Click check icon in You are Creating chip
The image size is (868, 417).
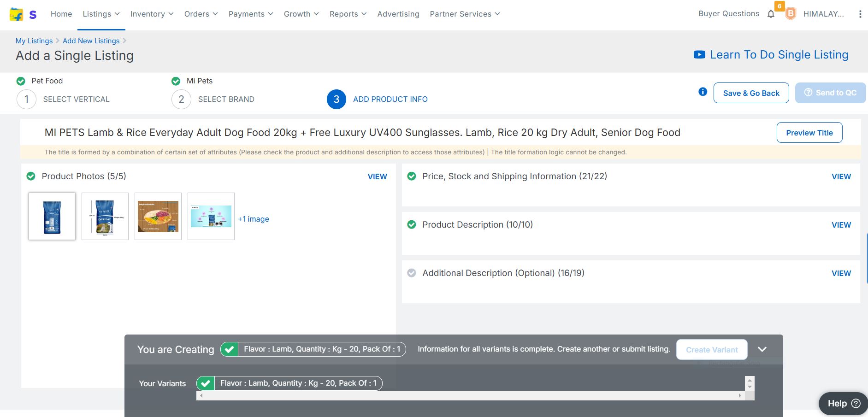[229, 349]
